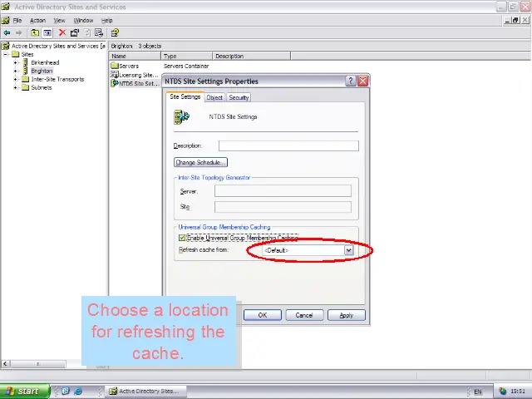Click the Subnets folder icon
The height and width of the screenshot is (399, 532).
pyautogui.click(x=26, y=87)
